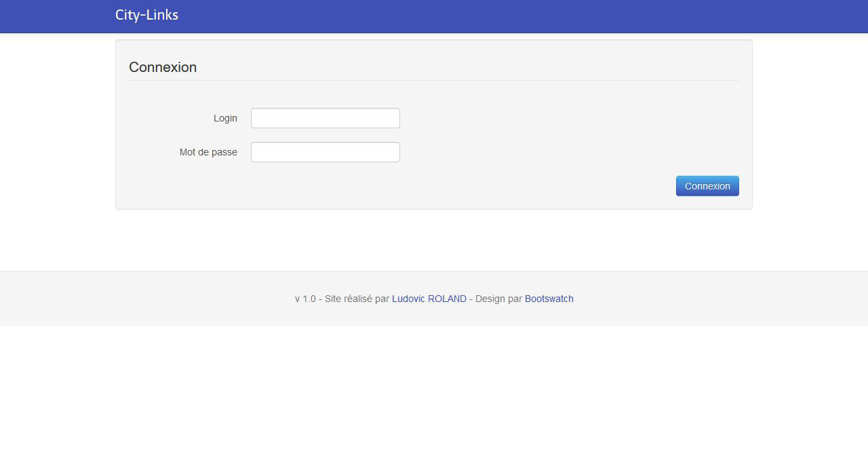
Task: Click the white gap between panel and footer
Action: [434, 241]
